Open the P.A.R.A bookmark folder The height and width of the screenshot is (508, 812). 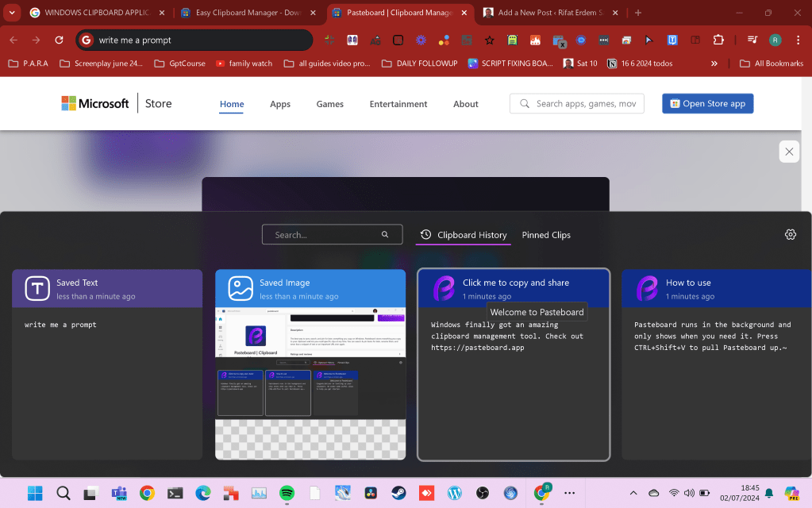(x=29, y=63)
